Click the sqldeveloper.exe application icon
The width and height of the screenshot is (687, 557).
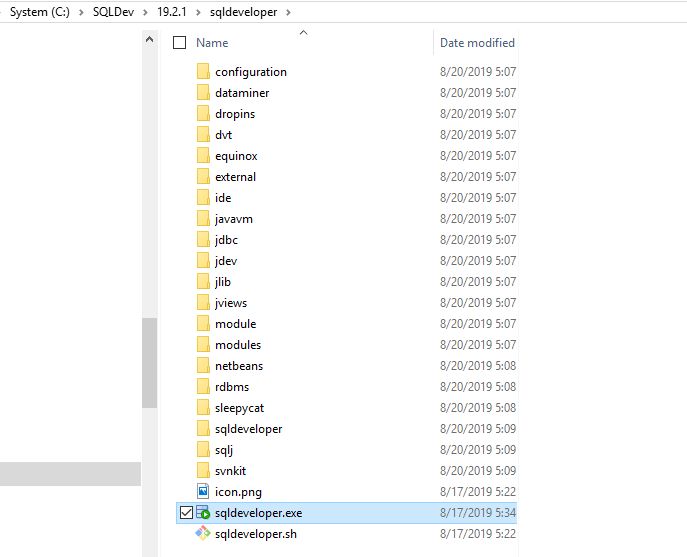203,512
